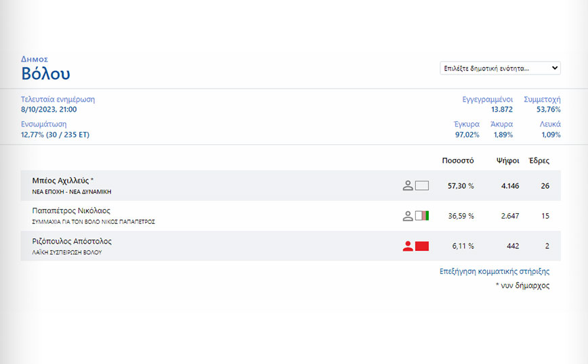Click the 'Ψήφοι' column header
This screenshot has width=588, height=364.
507,161
